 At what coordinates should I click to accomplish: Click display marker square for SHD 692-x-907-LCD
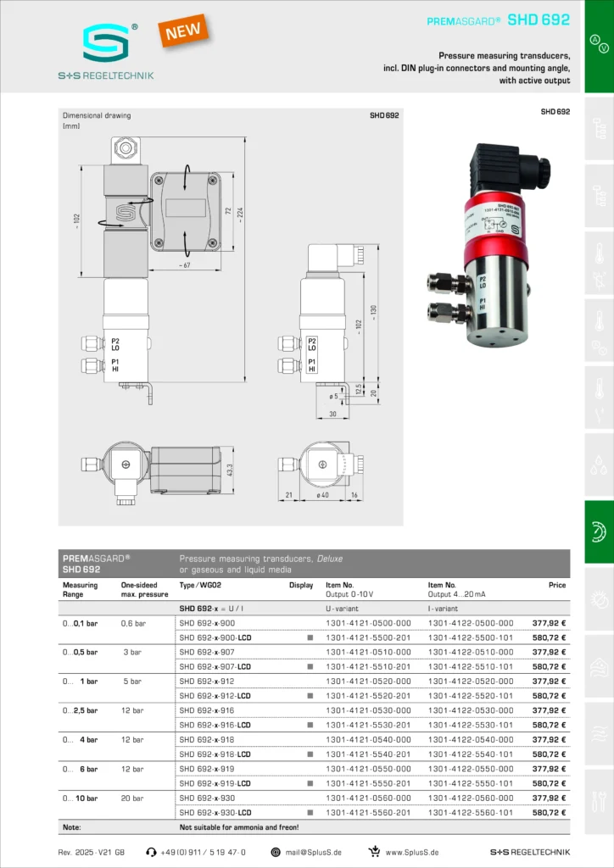[x=310, y=667]
